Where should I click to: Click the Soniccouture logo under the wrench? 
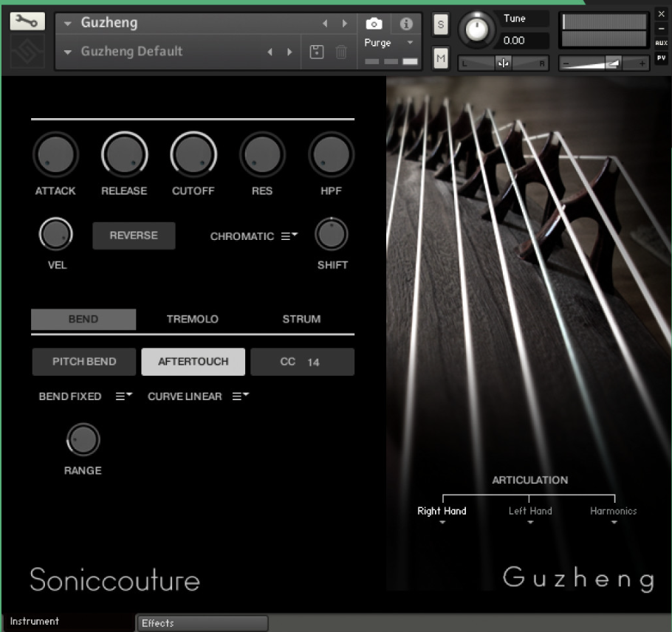tap(27, 52)
